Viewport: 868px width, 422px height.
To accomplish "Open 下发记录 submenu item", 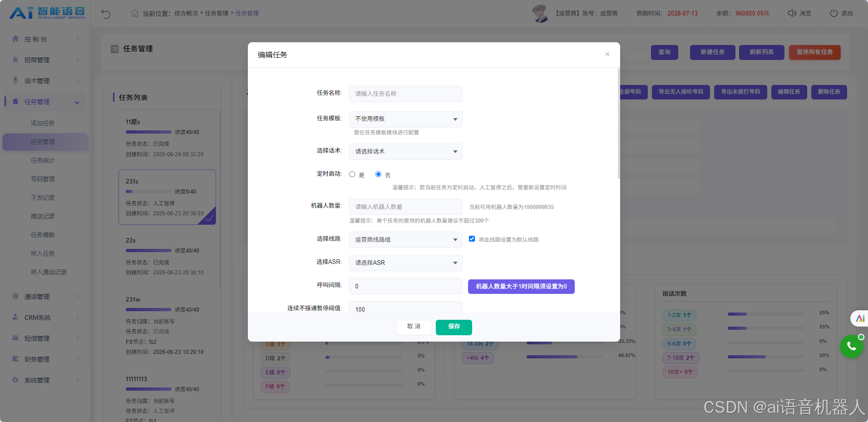I will pyautogui.click(x=43, y=198).
